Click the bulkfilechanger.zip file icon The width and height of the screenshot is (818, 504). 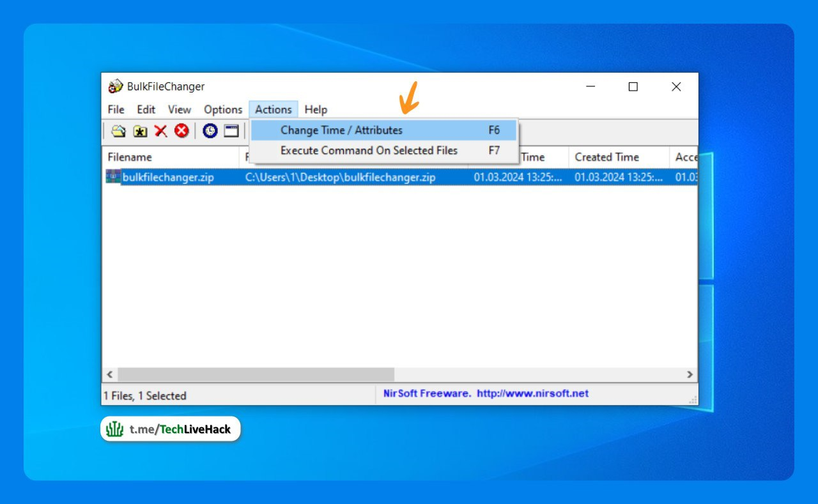coord(113,177)
